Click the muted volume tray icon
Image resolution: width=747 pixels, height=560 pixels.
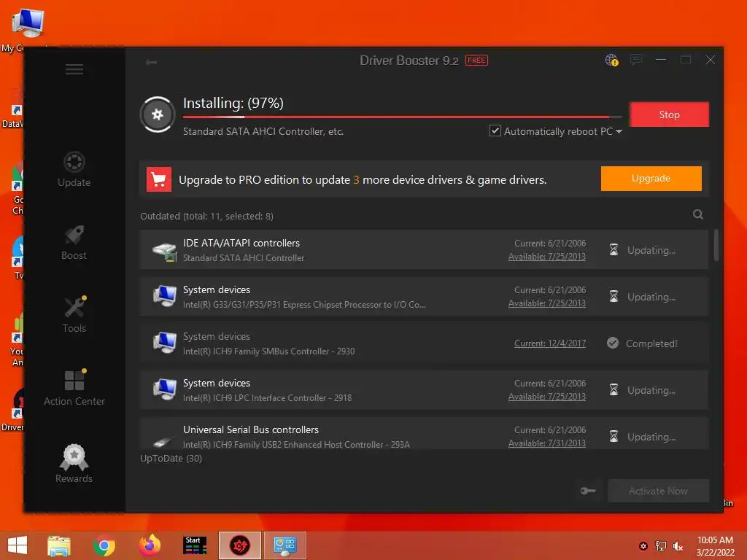(678, 546)
